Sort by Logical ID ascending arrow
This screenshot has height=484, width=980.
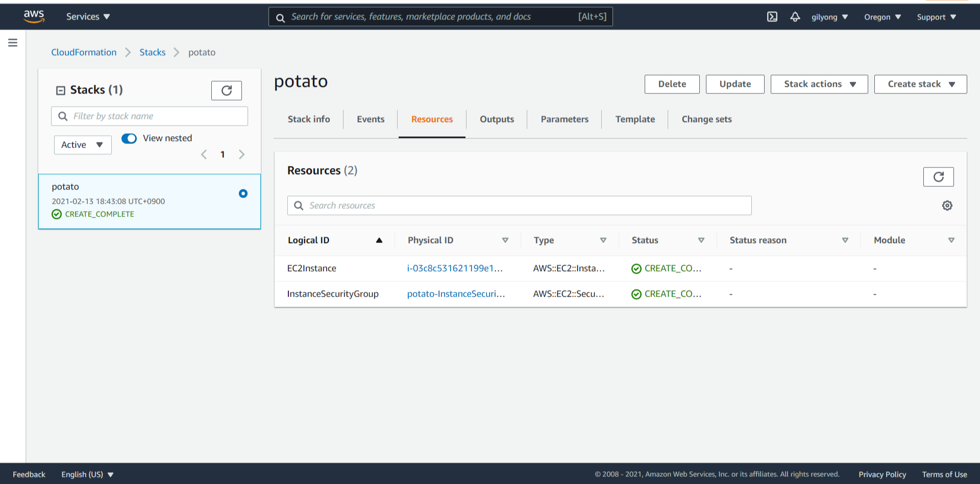pos(379,240)
